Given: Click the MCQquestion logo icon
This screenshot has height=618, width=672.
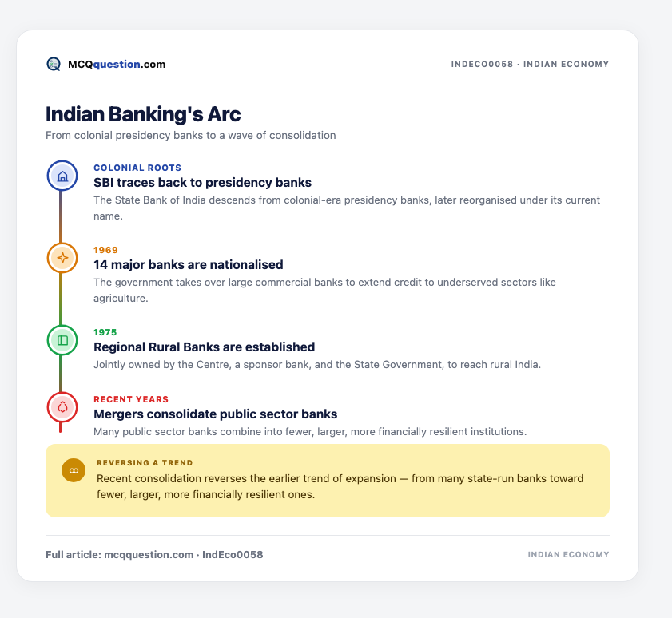Looking at the screenshot, I should click(54, 64).
